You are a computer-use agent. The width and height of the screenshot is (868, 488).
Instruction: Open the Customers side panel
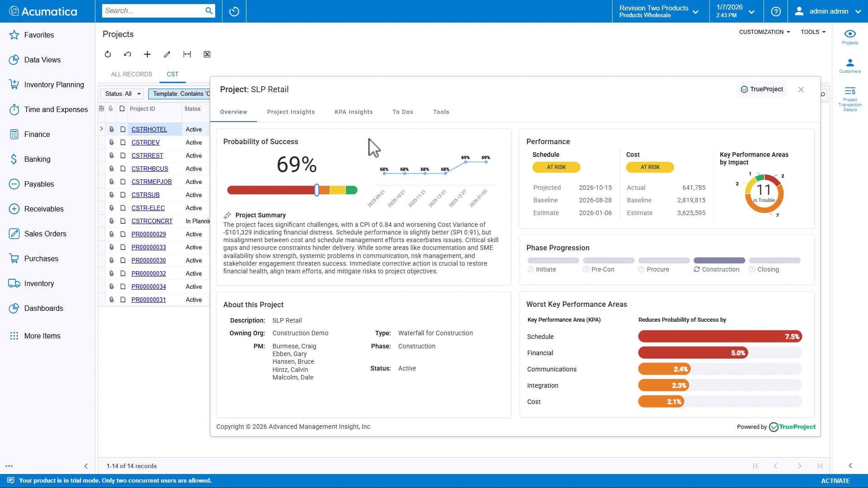(x=850, y=64)
